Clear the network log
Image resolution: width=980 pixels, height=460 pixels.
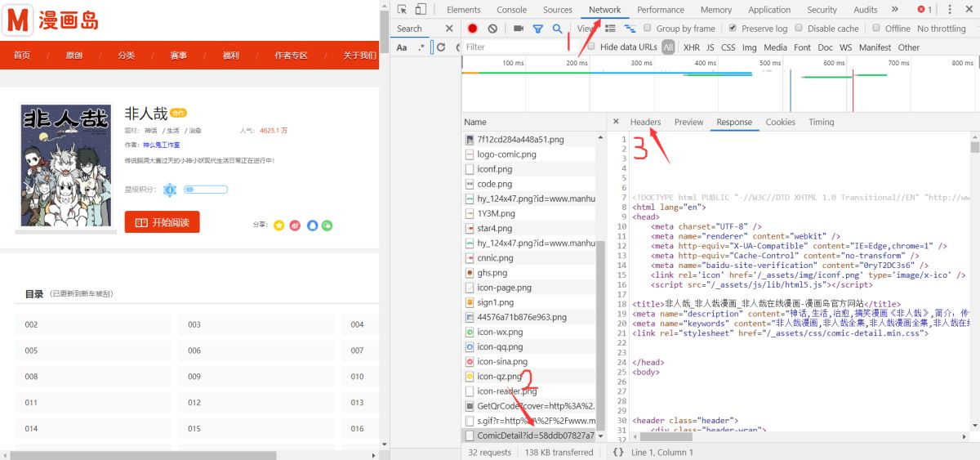tap(492, 29)
